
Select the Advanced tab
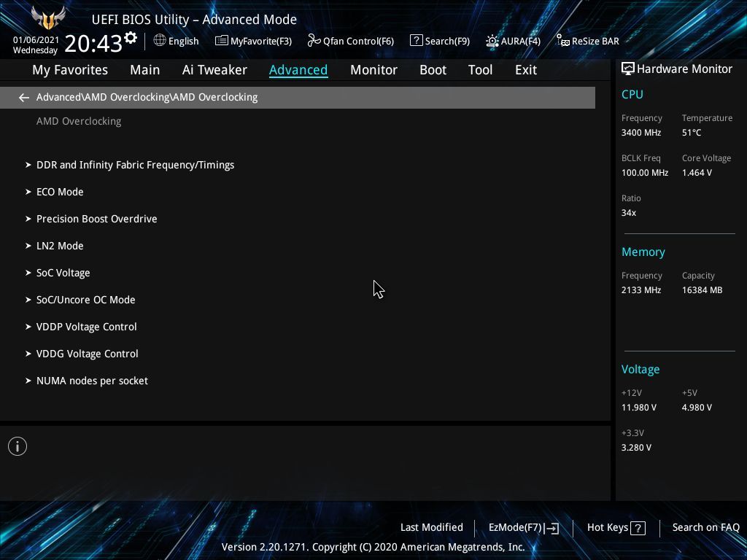(x=298, y=70)
